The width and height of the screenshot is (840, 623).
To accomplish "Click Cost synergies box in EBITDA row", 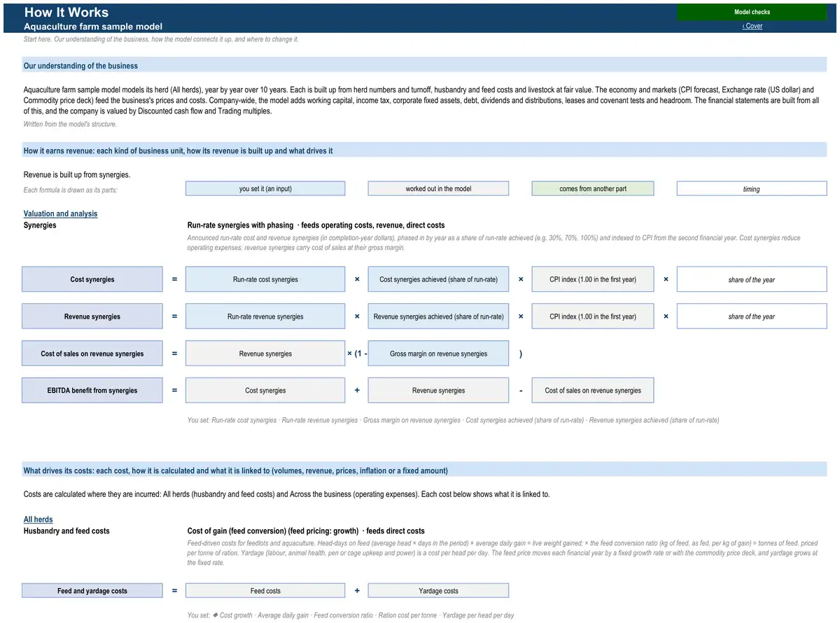I will (x=265, y=391).
